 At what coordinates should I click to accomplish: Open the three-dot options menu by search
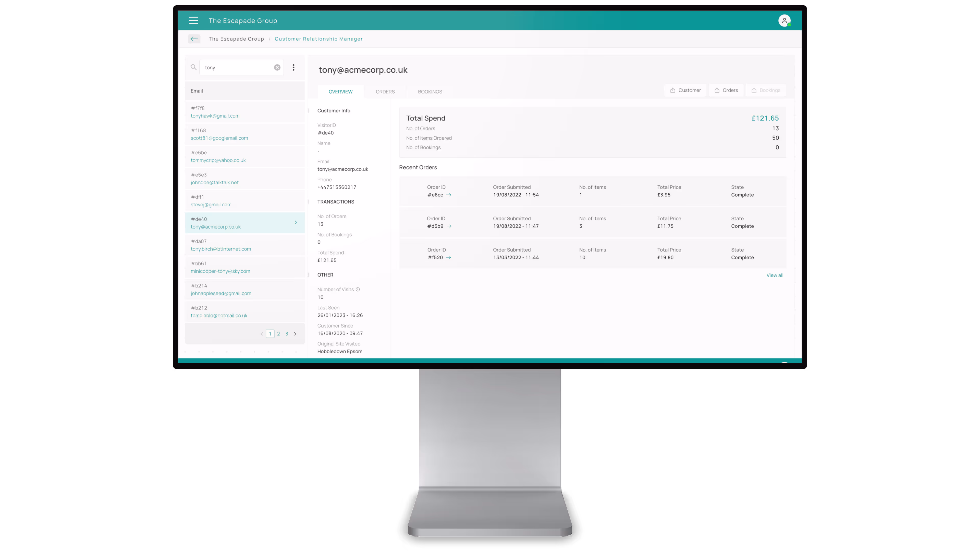(293, 67)
